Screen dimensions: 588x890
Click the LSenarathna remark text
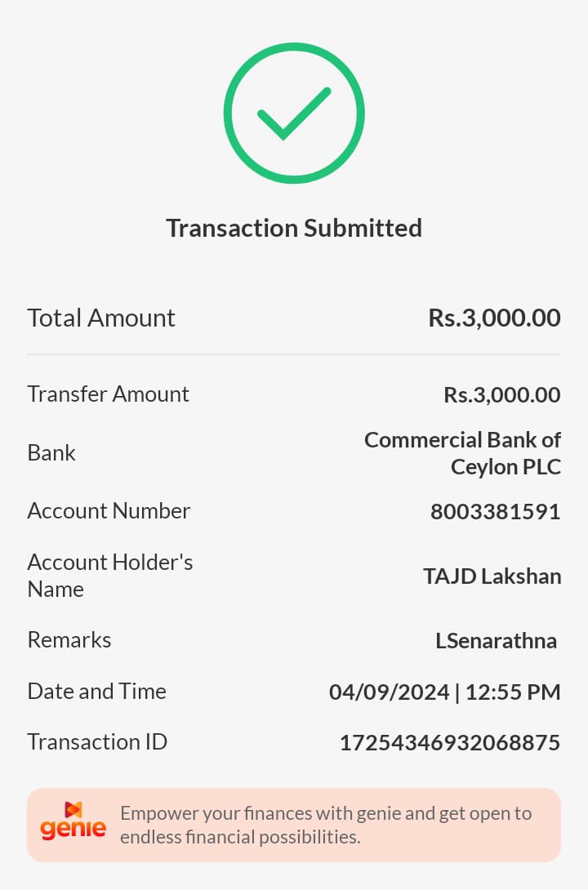coord(496,641)
